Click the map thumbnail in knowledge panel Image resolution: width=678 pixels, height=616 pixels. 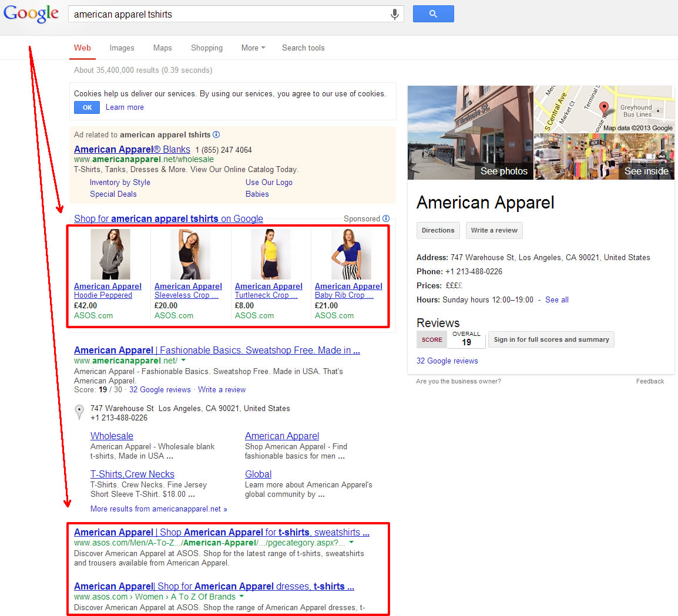pyautogui.click(x=604, y=109)
